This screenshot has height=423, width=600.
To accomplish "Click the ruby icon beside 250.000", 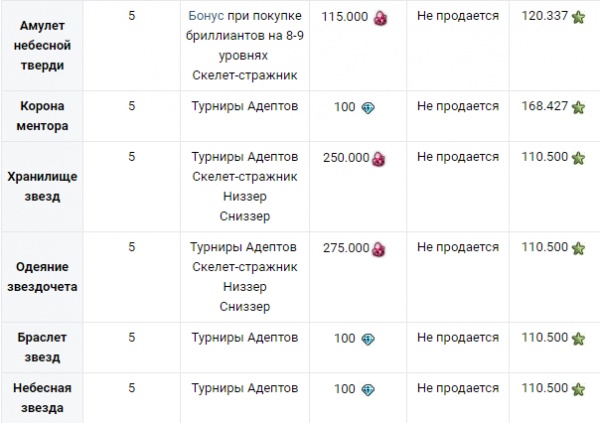I will point(378,159).
